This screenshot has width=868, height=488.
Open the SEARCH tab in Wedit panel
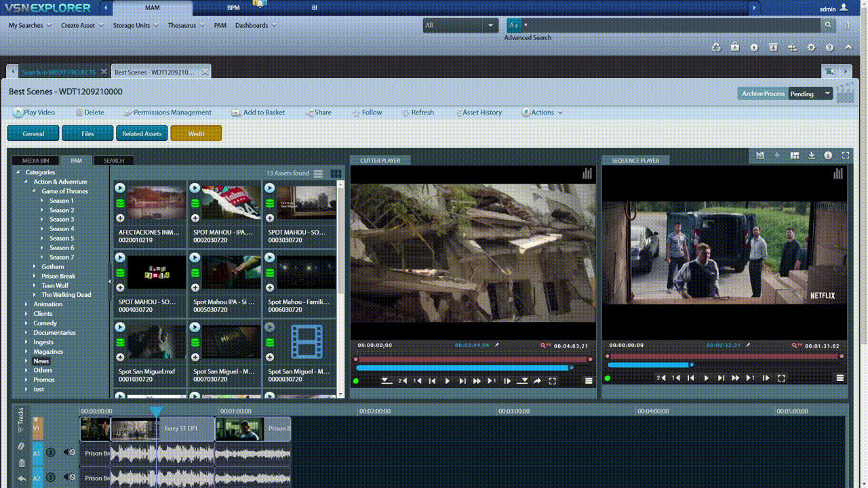pyautogui.click(x=114, y=161)
